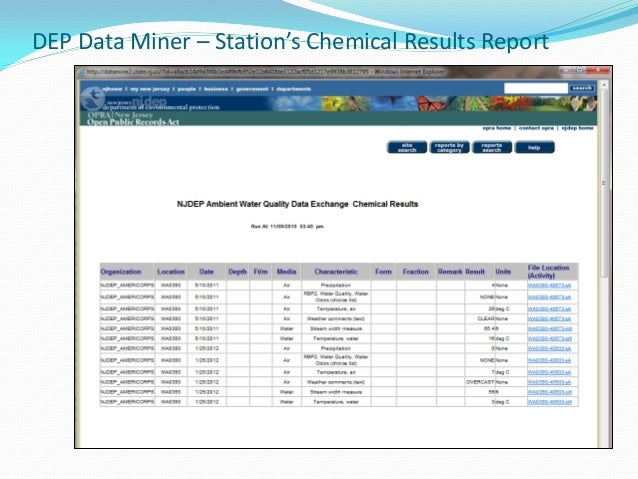Viewport: 638px width, 479px height.
Task: Click the Open Public Records Act heading
Action: 133,122
